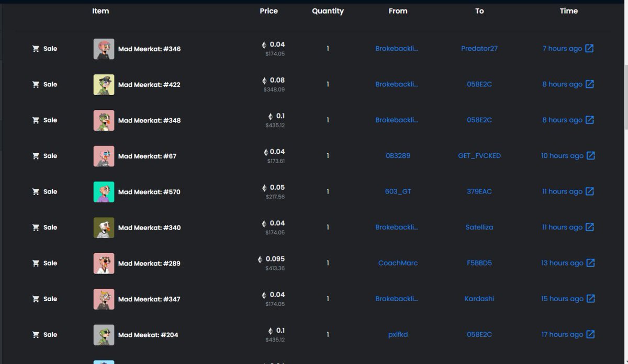Click the cart Sale icon for #67
Screen dimensions: 628x364
click(36, 156)
